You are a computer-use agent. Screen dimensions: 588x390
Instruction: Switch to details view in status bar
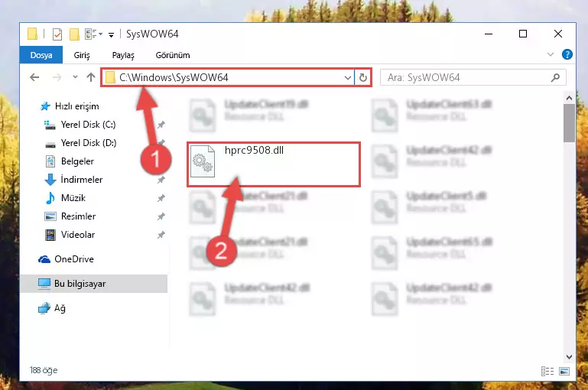(x=547, y=371)
